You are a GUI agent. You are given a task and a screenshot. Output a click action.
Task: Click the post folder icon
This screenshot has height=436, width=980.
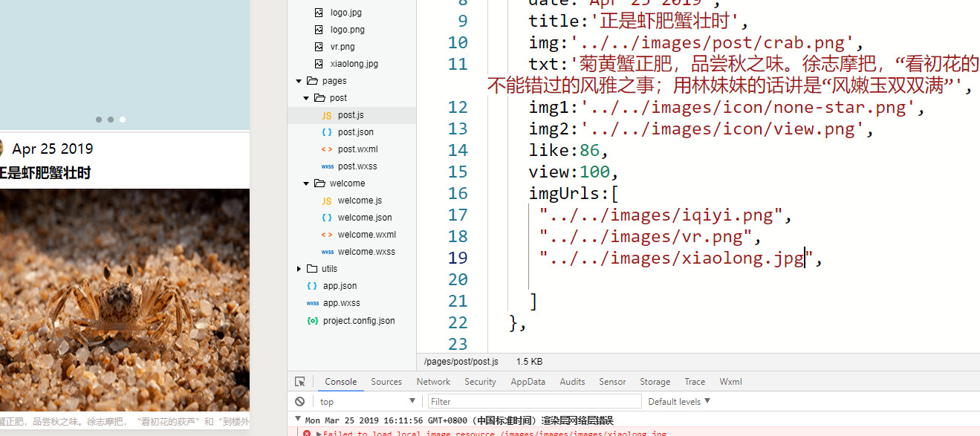[319, 98]
